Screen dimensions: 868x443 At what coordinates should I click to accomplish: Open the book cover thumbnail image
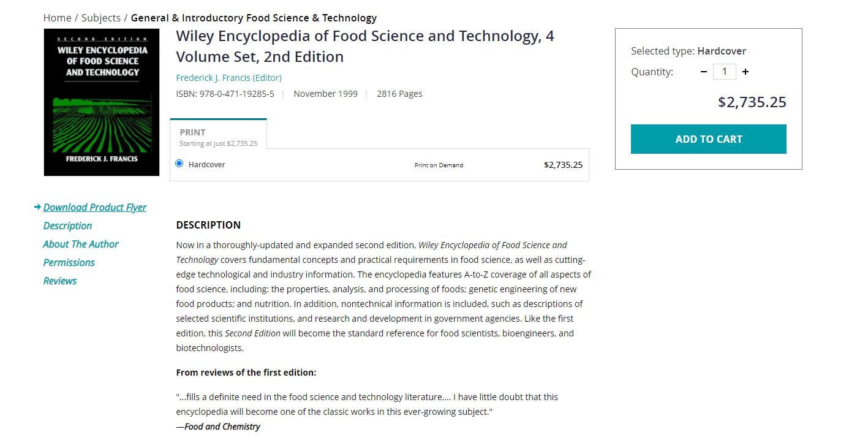tap(102, 102)
